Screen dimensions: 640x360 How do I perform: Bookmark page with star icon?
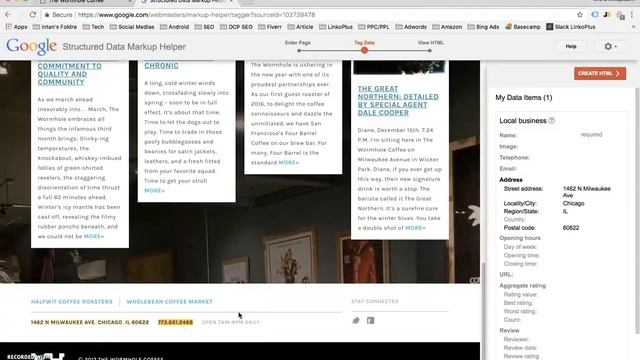pyautogui.click(x=580, y=14)
